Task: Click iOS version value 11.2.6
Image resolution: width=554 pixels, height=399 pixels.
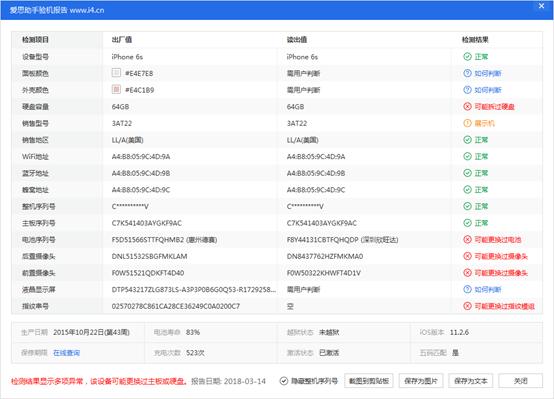Action: coord(459,332)
